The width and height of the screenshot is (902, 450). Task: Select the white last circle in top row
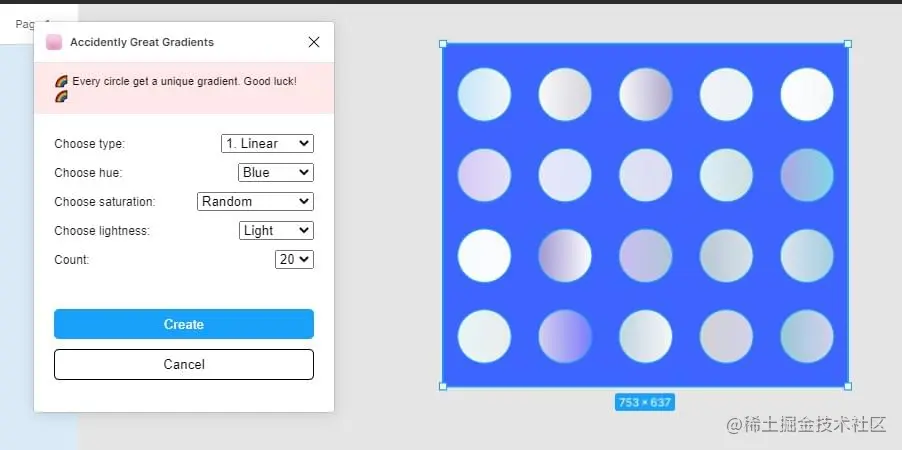(807, 94)
